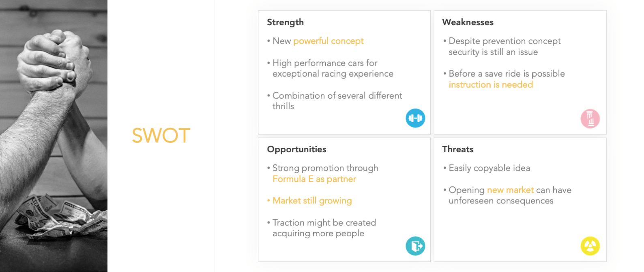Click the 'Market still growing' bullet

point(309,201)
